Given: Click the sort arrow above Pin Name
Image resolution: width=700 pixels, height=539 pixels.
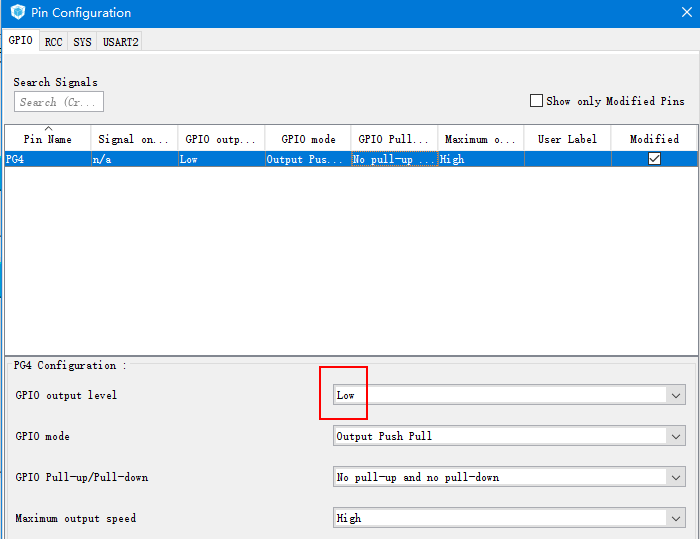Looking at the screenshot, I should [x=48, y=129].
